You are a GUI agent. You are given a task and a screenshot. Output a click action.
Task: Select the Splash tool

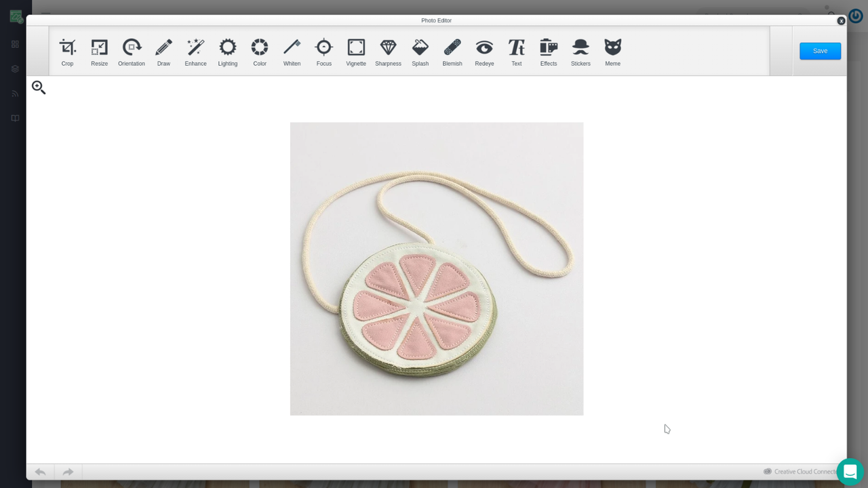point(420,52)
